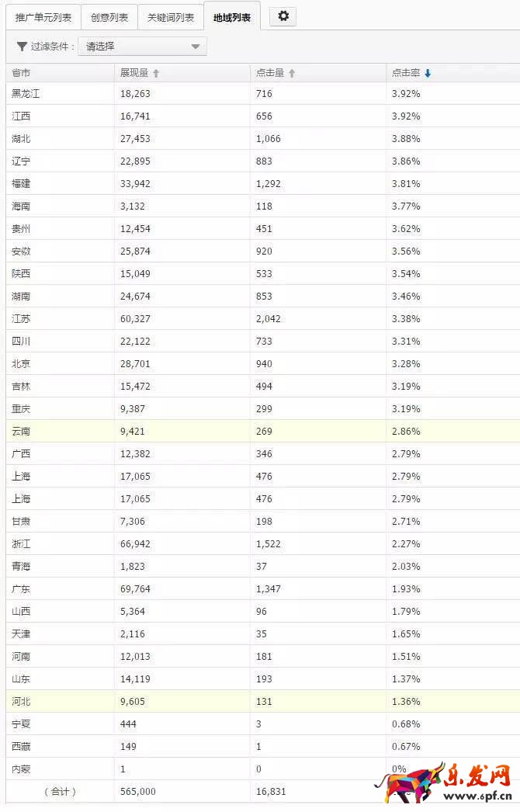The width and height of the screenshot is (520, 812).
Task: Click the 浙江 province cell
Action: 21,543
